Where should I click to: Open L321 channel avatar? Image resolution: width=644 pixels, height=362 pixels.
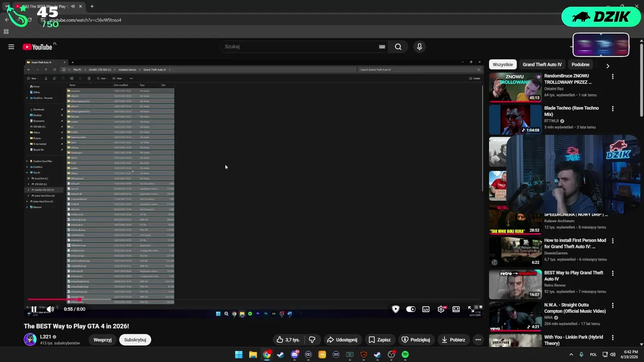(30, 339)
